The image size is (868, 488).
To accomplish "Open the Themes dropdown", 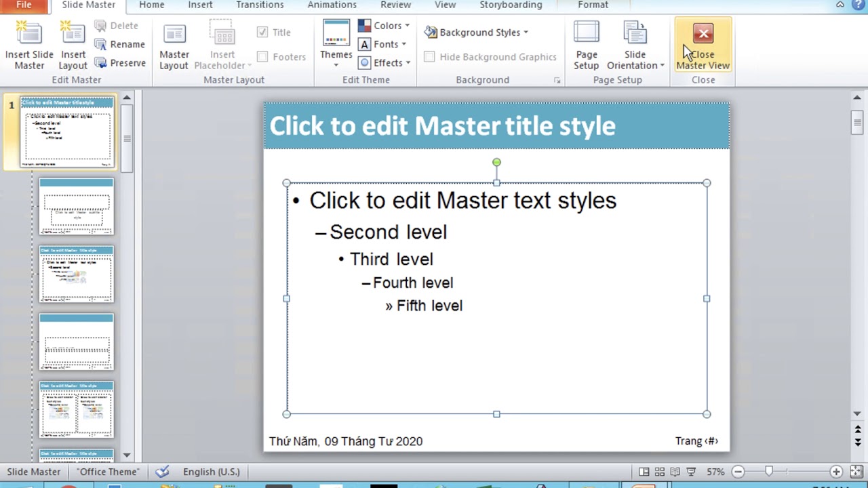I will 336,45.
